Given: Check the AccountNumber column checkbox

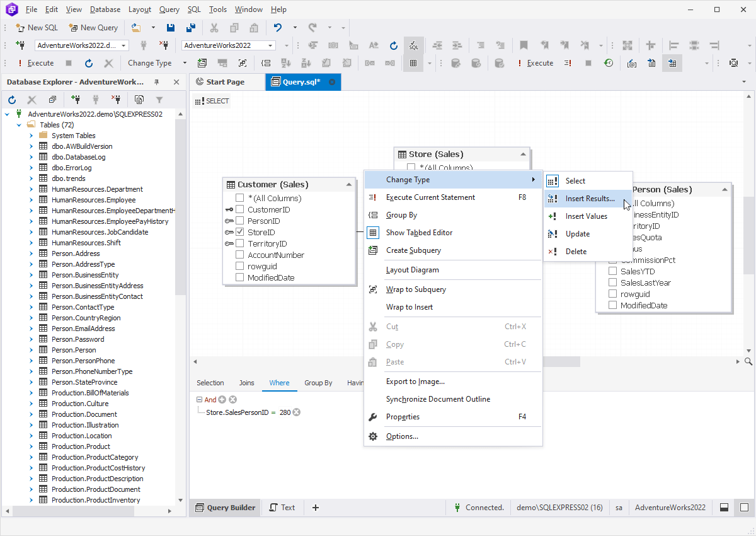Looking at the screenshot, I should tap(239, 255).
